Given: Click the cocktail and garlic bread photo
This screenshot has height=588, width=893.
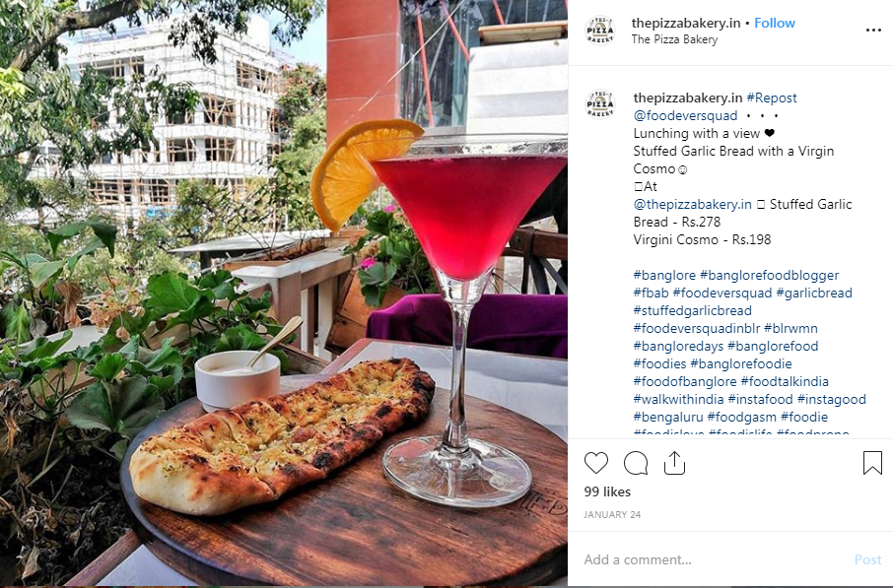Looking at the screenshot, I should [x=284, y=293].
